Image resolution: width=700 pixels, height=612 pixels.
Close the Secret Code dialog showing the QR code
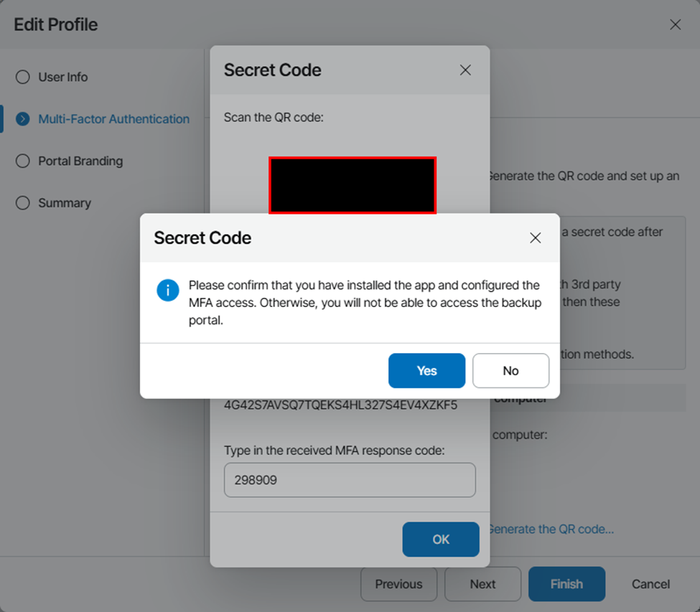(x=465, y=70)
